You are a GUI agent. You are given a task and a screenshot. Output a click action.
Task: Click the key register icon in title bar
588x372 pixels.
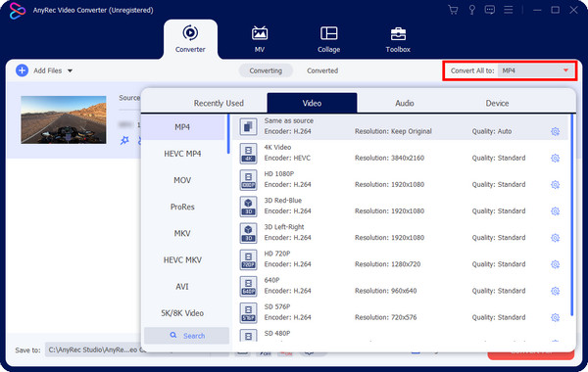click(x=471, y=10)
